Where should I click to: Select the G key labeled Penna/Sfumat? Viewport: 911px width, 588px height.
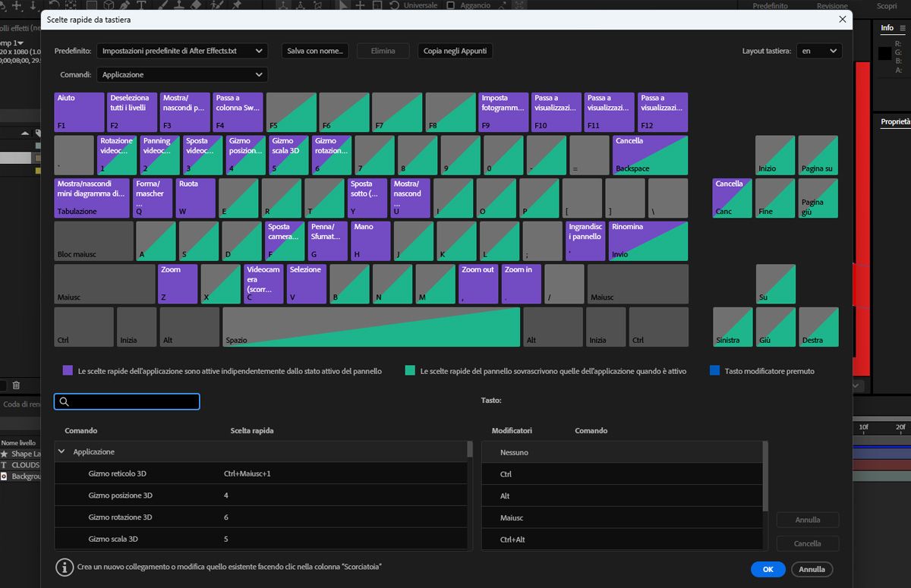tap(327, 241)
